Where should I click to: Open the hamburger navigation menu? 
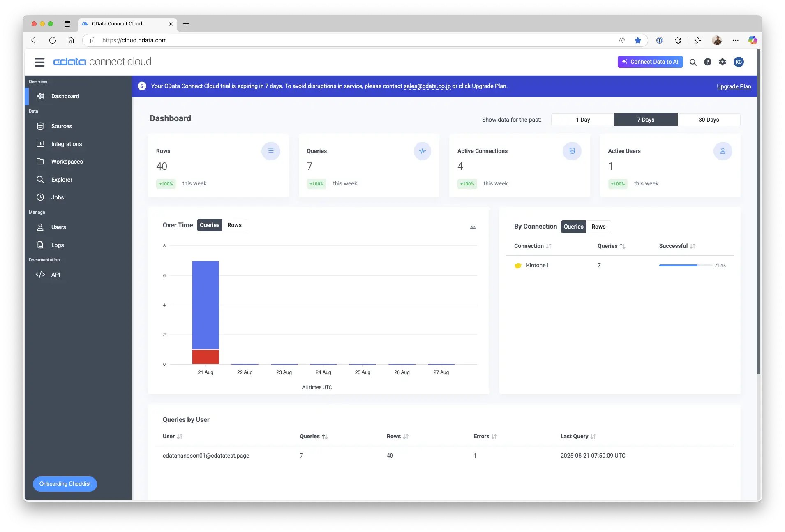(39, 62)
